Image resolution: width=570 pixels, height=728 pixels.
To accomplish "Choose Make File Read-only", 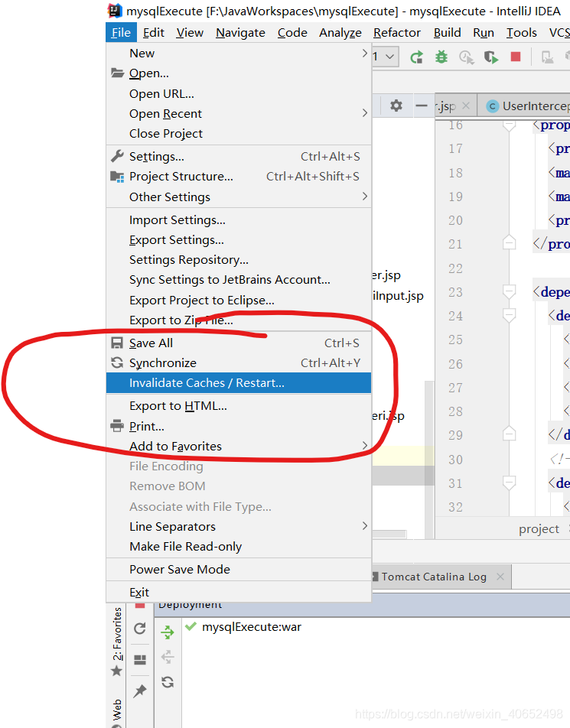I will click(239, 547).
